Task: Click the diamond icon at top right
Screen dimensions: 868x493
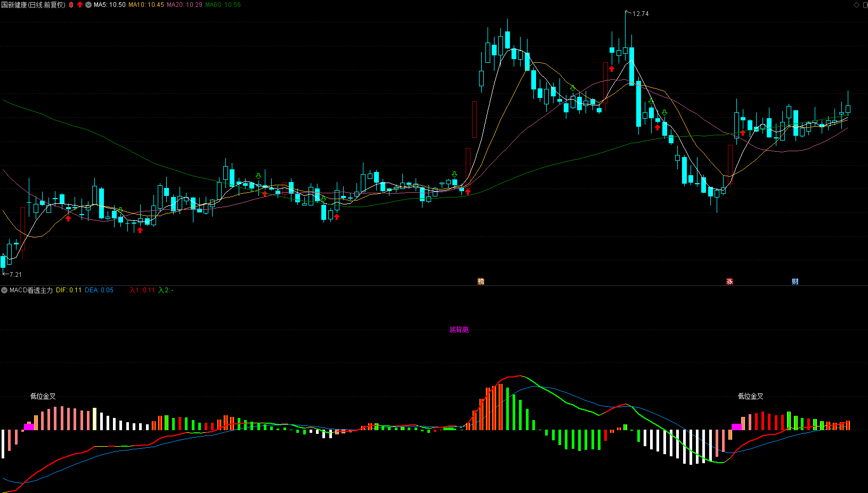Action: [857, 5]
